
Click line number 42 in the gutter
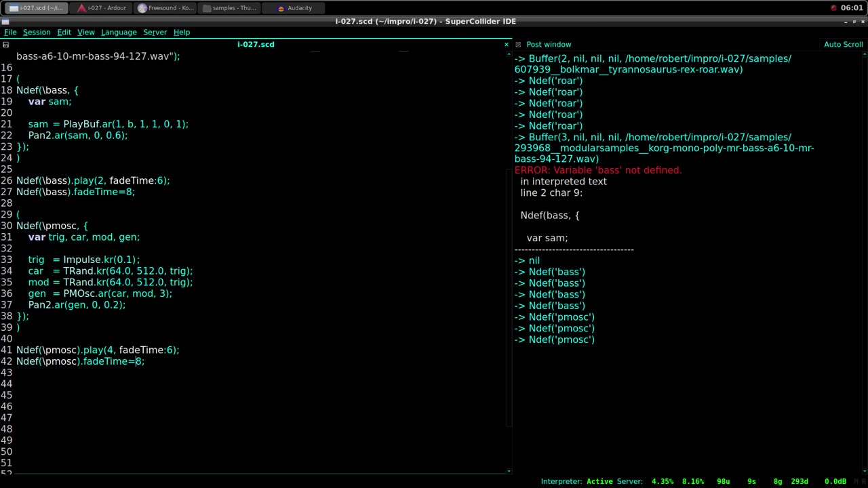pyautogui.click(x=6, y=361)
